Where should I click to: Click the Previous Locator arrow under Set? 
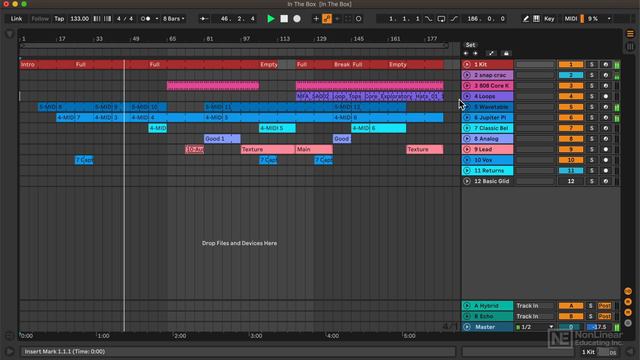466,53
